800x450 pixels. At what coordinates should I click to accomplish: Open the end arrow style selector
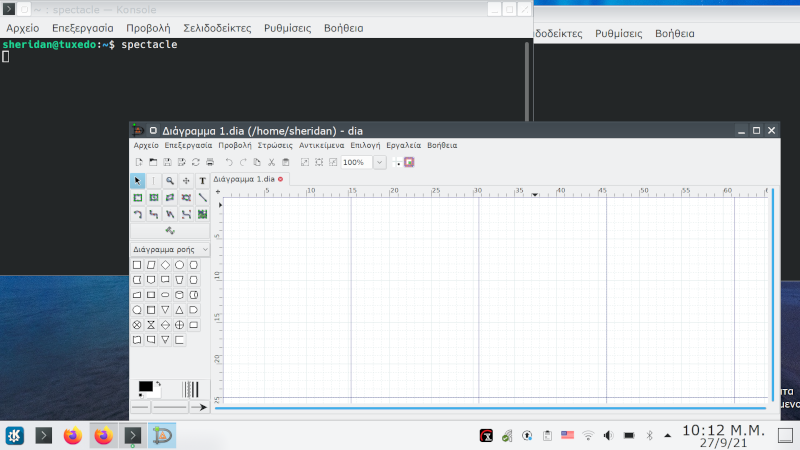(x=198, y=407)
